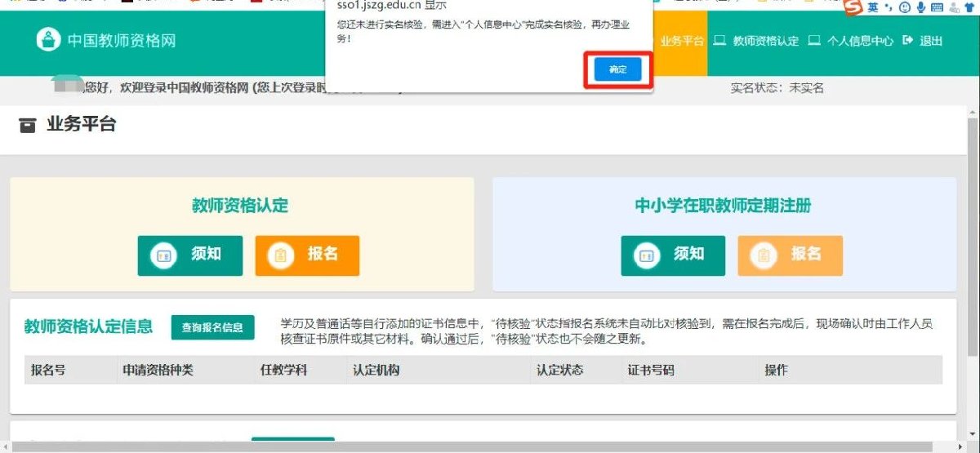This screenshot has width=980, height=453.
Task: Click the Sogou input method S logo
Action: (853, 7)
